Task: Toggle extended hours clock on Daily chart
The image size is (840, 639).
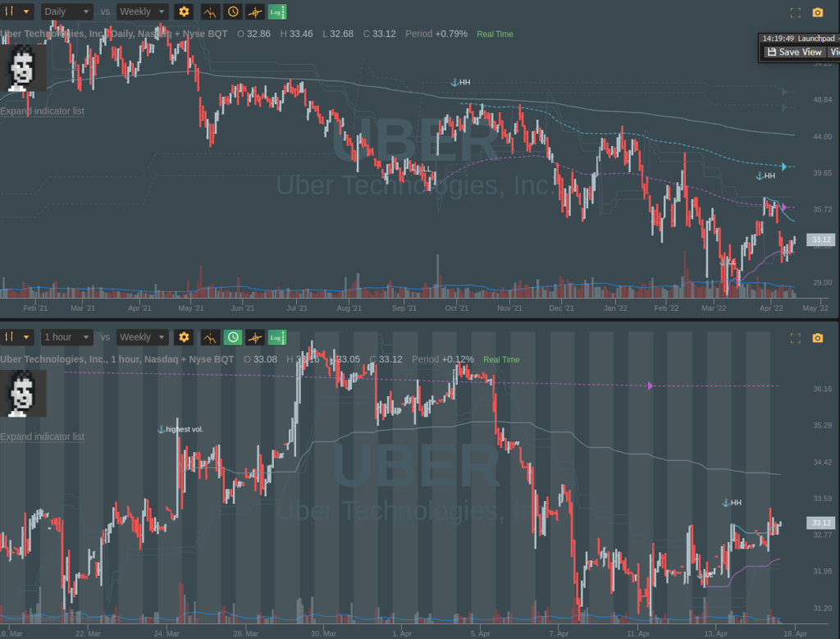Action: coord(233,11)
